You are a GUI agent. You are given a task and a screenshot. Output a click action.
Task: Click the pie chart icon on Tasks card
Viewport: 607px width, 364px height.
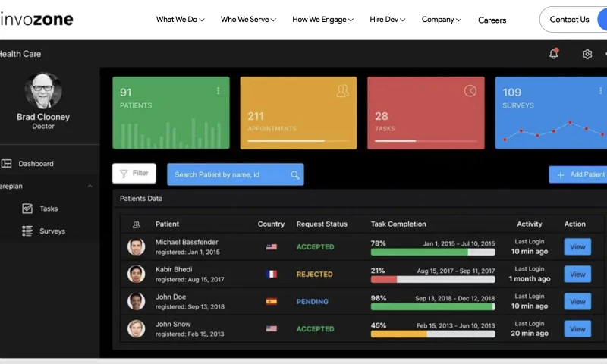pos(470,91)
